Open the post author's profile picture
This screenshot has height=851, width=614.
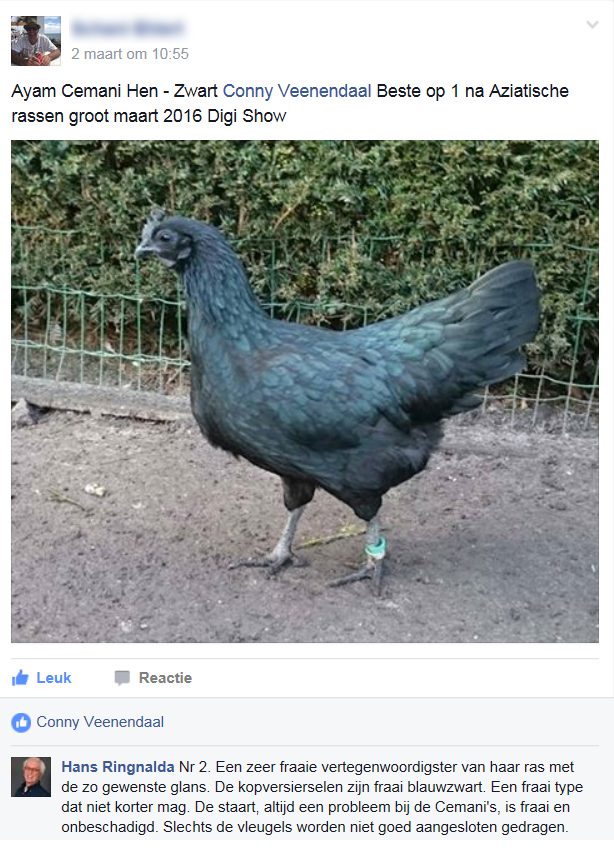click(36, 41)
